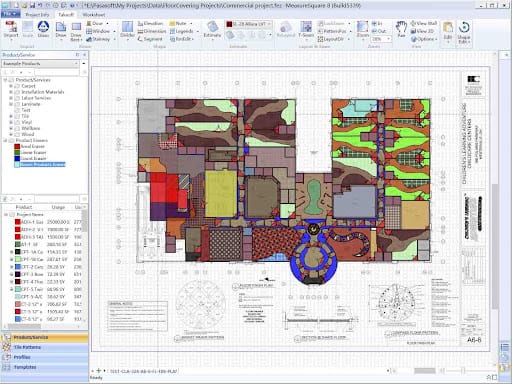Click the Draw Rect tool
The height and width of the screenshot is (384, 512).
tap(76, 31)
